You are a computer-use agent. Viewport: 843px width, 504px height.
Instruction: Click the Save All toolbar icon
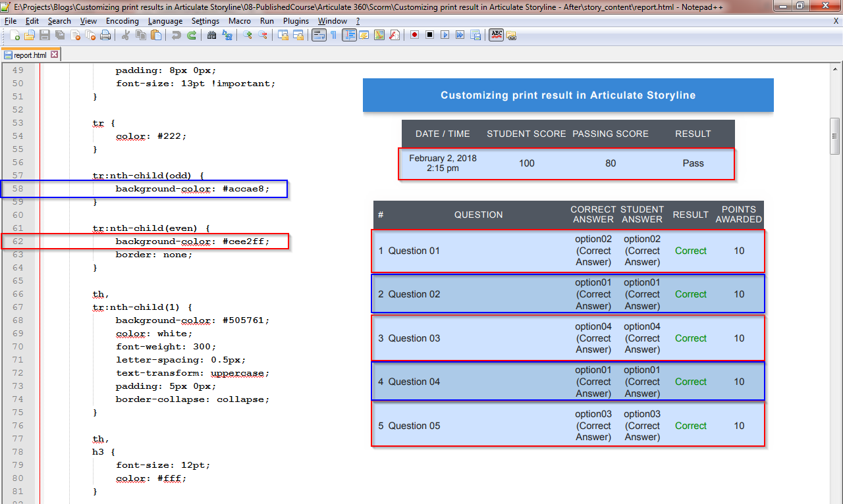(x=60, y=35)
